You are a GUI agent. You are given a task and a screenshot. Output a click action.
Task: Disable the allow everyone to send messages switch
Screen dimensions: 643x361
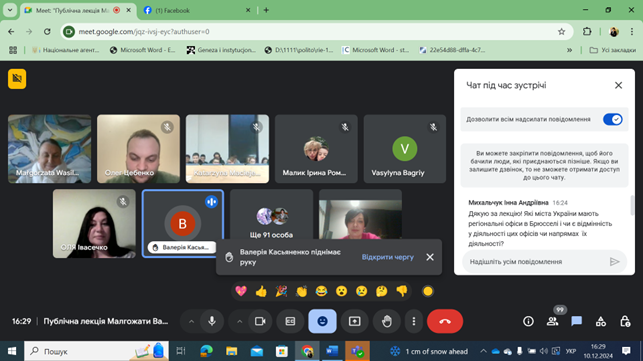coord(613,119)
